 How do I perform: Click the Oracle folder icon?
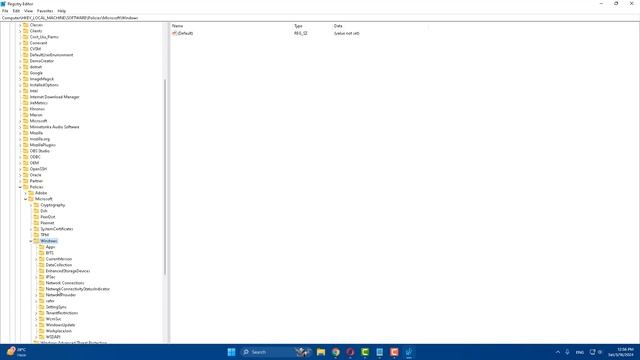coord(26,175)
